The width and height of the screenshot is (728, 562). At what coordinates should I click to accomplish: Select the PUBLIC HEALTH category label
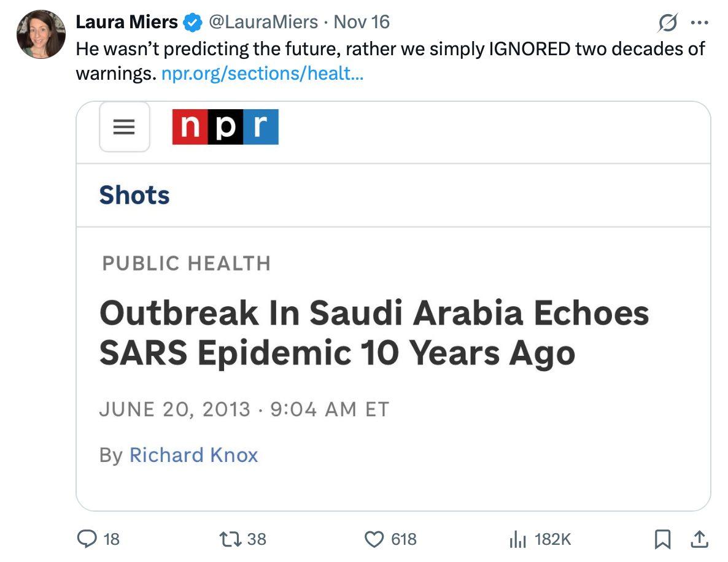[x=185, y=264]
